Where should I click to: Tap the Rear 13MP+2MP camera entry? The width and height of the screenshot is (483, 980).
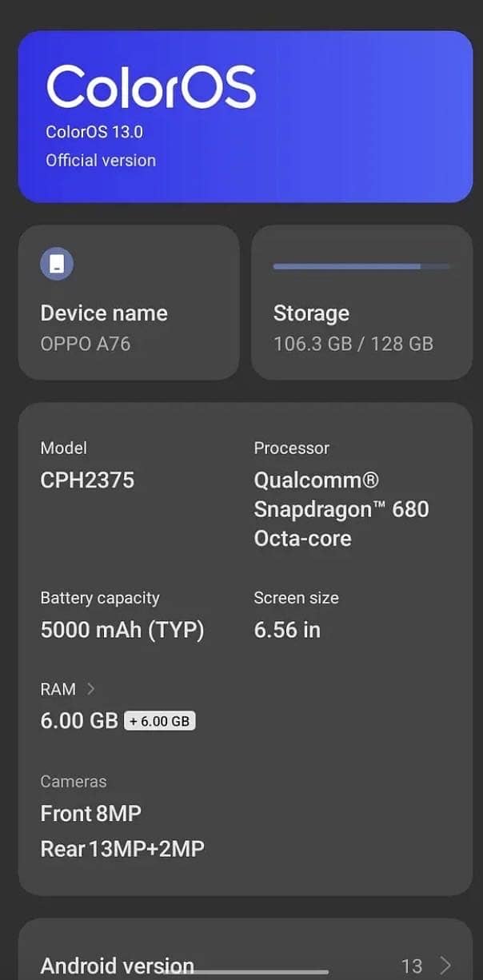[122, 849]
